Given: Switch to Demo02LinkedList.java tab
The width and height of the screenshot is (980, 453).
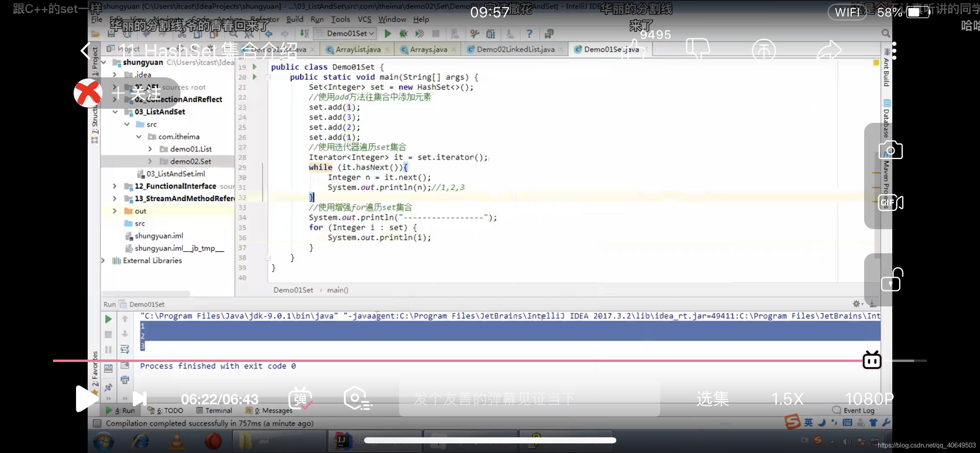Looking at the screenshot, I should click(x=515, y=50).
